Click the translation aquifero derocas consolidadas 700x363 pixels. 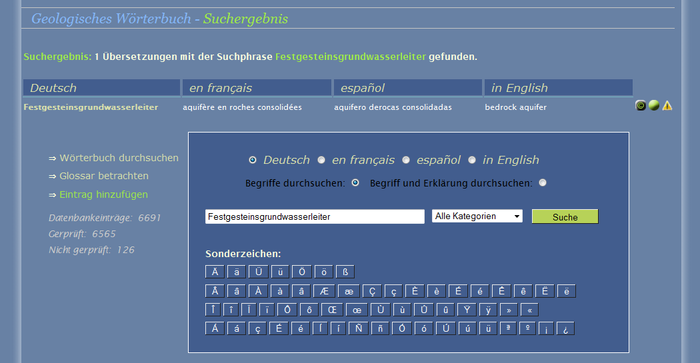tap(393, 107)
